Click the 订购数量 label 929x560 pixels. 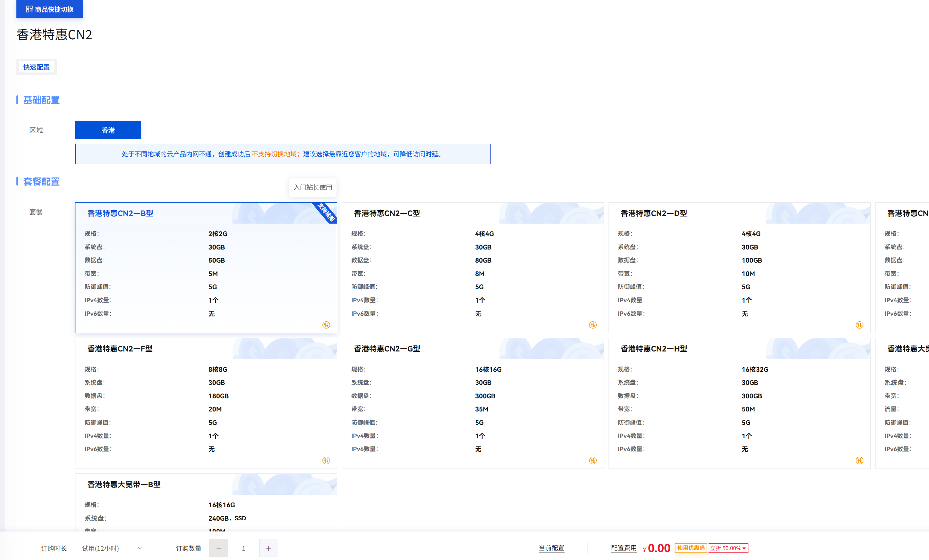click(189, 548)
